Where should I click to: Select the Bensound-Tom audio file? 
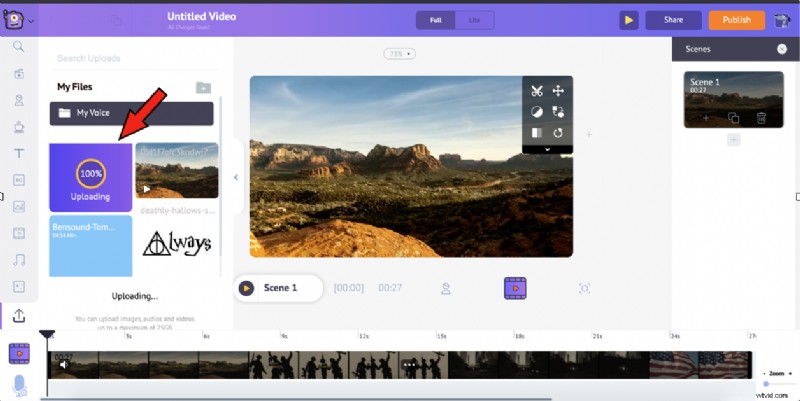point(90,246)
